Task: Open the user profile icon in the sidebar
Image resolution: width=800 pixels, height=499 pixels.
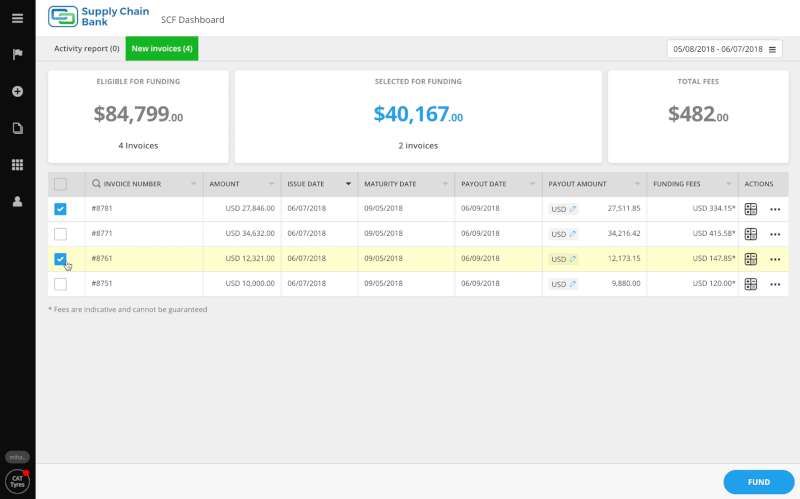Action: pyautogui.click(x=17, y=202)
